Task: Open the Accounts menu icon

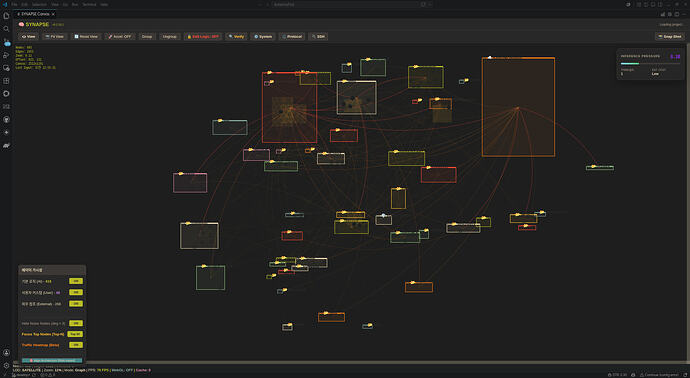Action: [x=6, y=352]
